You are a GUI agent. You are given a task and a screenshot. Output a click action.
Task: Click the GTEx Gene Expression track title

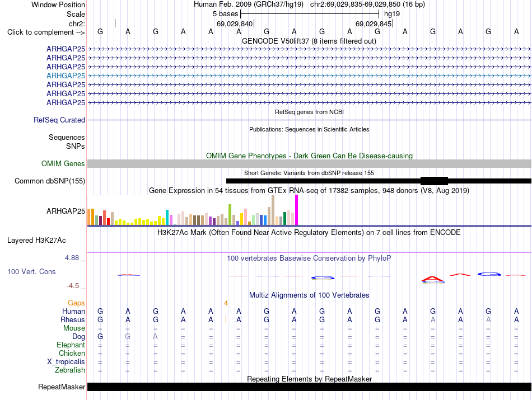[309, 191]
